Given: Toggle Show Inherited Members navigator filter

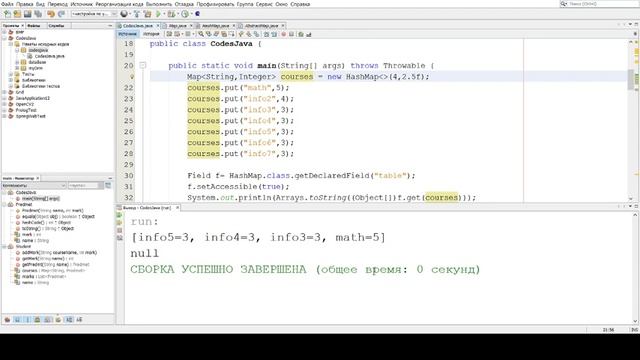Looking at the screenshot, I should [x=7, y=320].
